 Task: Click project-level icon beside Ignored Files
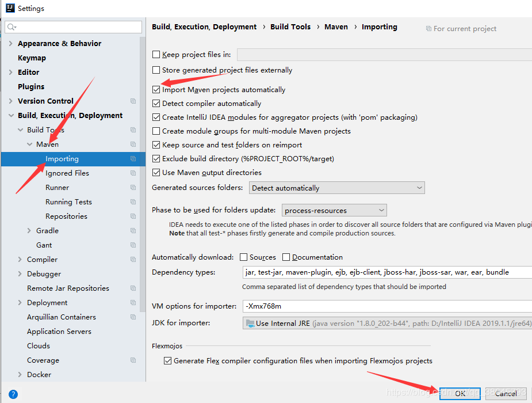tap(133, 173)
